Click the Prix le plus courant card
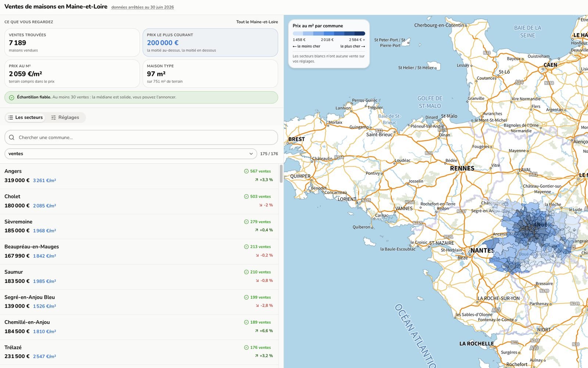The image size is (588, 368). pyautogui.click(x=210, y=43)
